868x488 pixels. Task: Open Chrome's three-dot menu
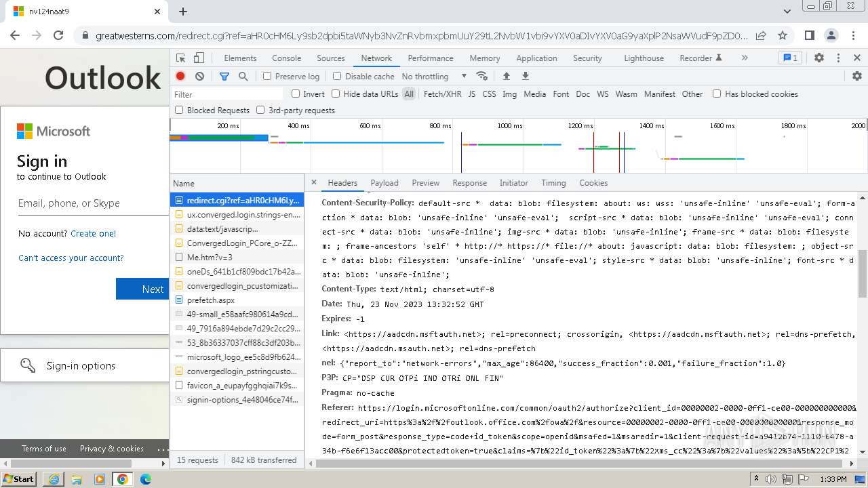[853, 35]
